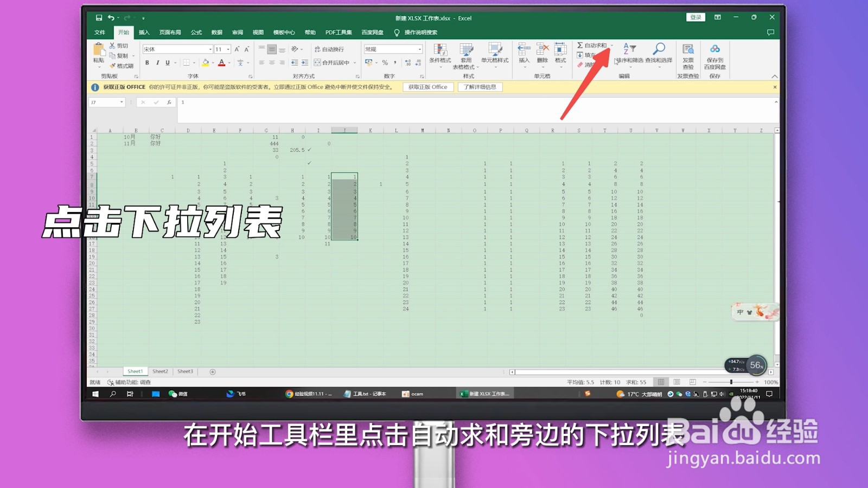This screenshot has height=488, width=868.
Task: Open the AutoSum dropdown arrow
Action: tap(612, 45)
